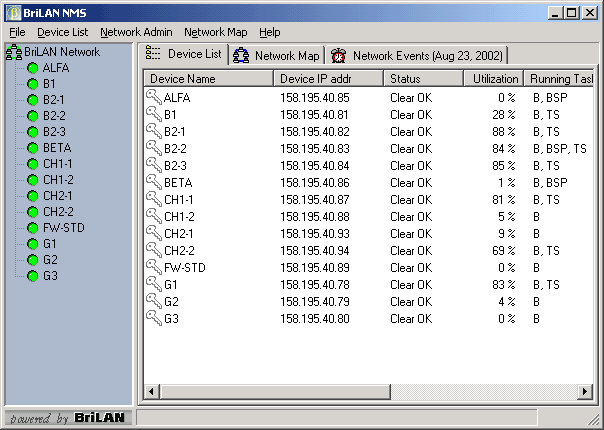Open the Device List menu
Image resolution: width=604 pixels, height=430 pixels.
point(63,32)
